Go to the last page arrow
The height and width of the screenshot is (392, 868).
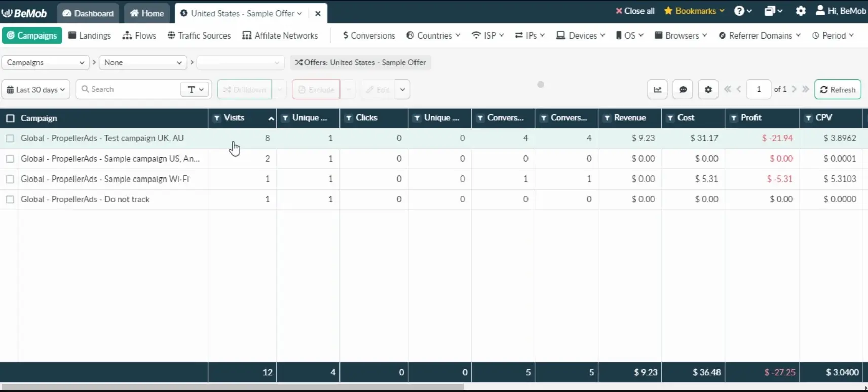pyautogui.click(x=805, y=89)
